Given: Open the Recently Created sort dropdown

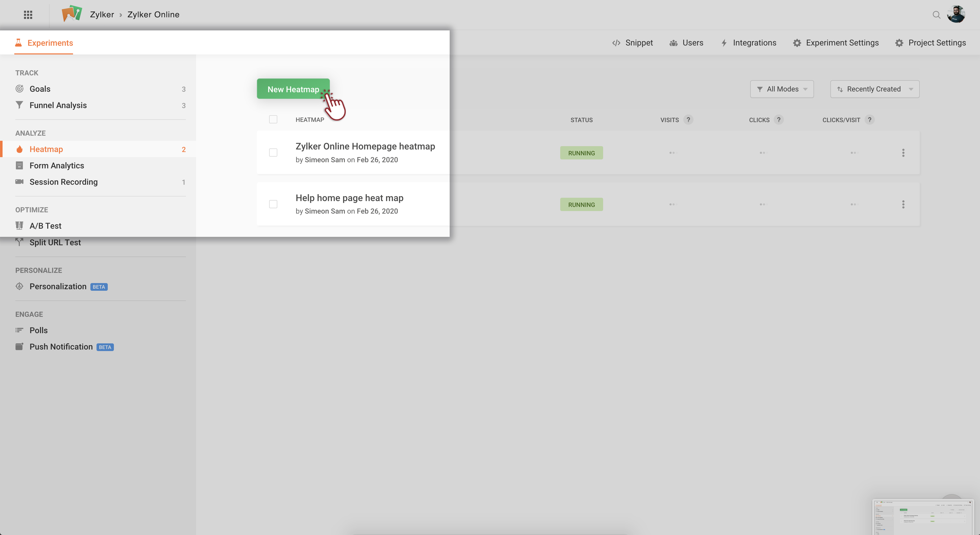Looking at the screenshot, I should pyautogui.click(x=875, y=89).
